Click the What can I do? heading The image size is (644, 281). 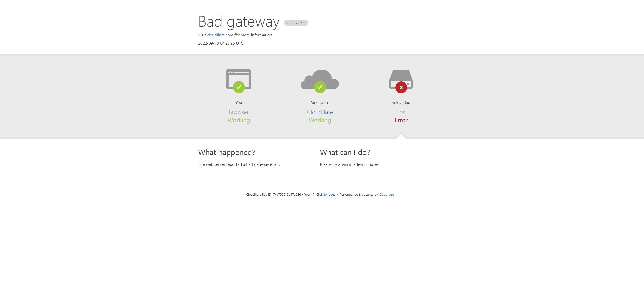[345, 152]
